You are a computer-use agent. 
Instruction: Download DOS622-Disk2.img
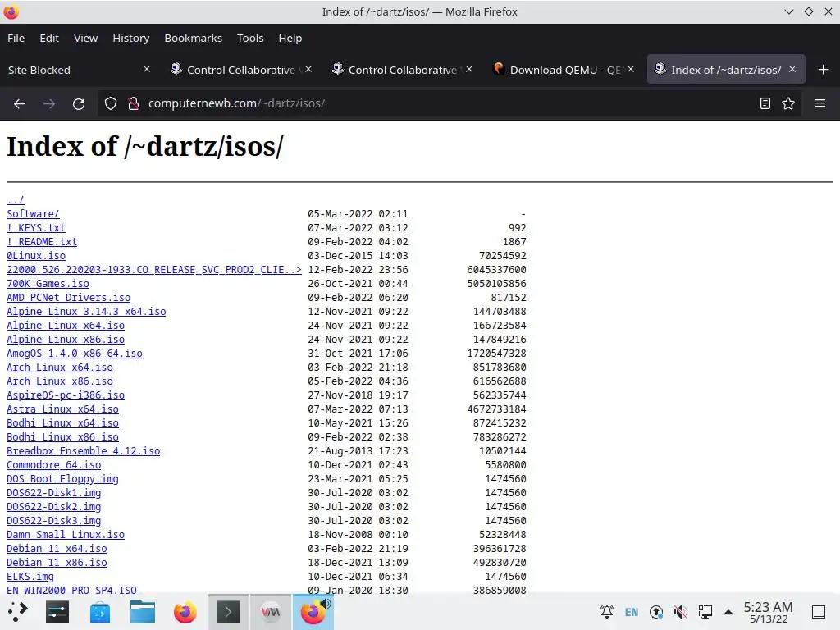tap(53, 506)
